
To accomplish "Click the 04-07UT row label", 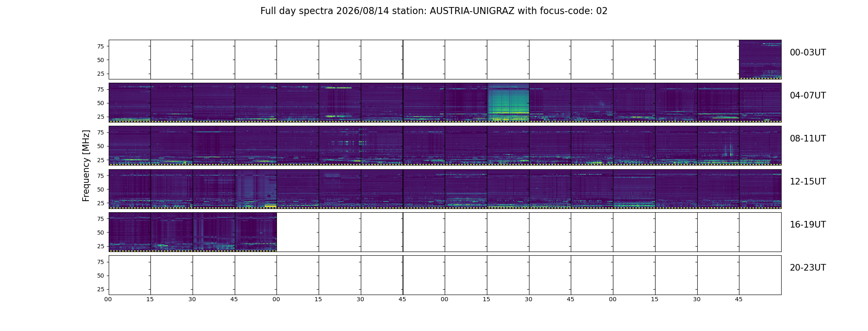I will click(x=808, y=96).
